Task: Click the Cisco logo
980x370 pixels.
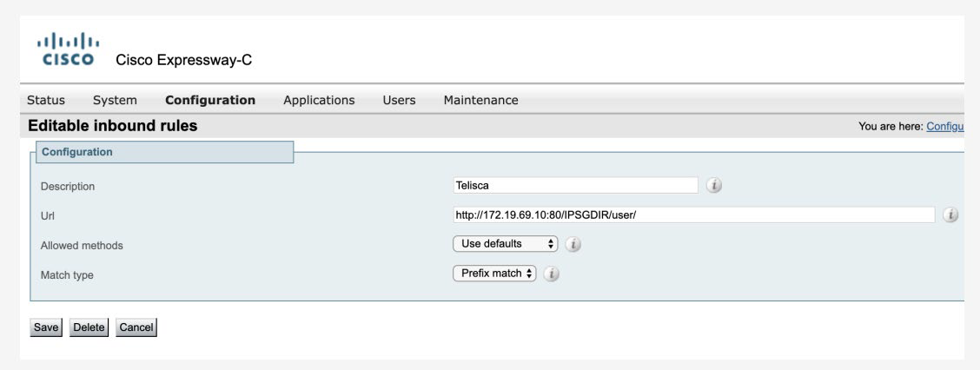Action: tap(68, 50)
